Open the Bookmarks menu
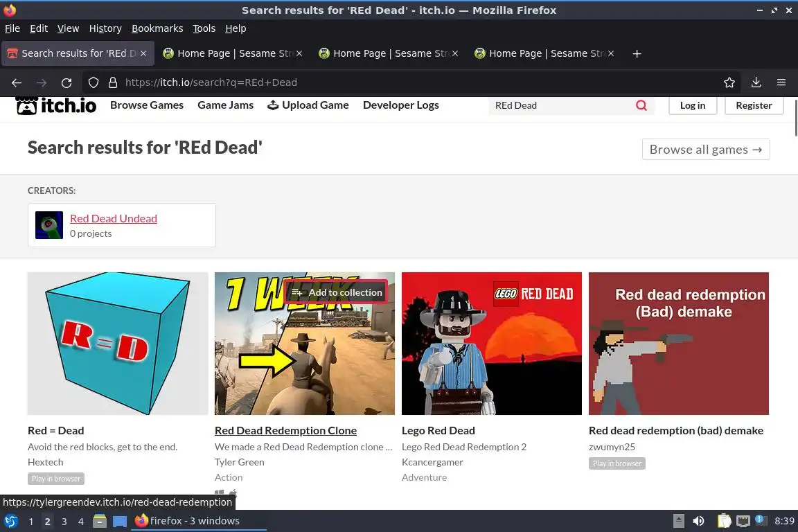 [157, 28]
